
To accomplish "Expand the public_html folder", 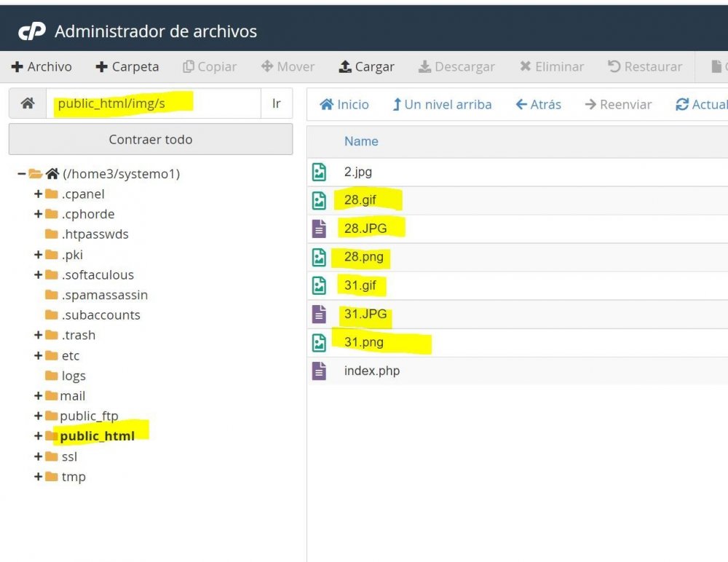I will tap(38, 435).
